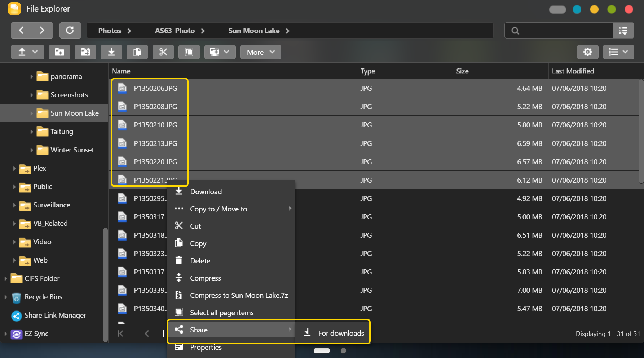This screenshot has width=644, height=358.
Task: Click the file icon of P1350318 row
Action: [x=123, y=235]
